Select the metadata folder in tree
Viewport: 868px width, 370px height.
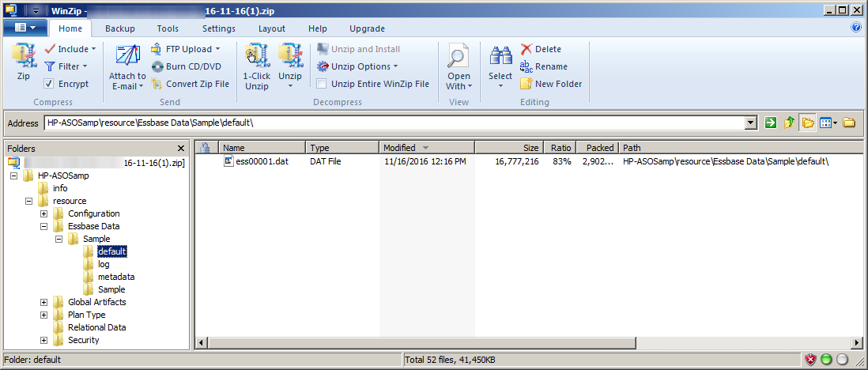(116, 277)
